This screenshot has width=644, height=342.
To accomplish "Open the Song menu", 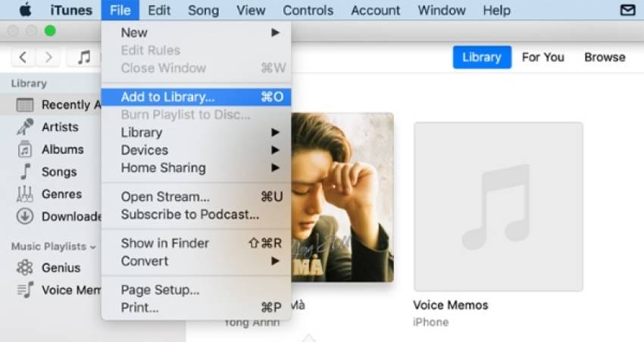I will pos(203,10).
